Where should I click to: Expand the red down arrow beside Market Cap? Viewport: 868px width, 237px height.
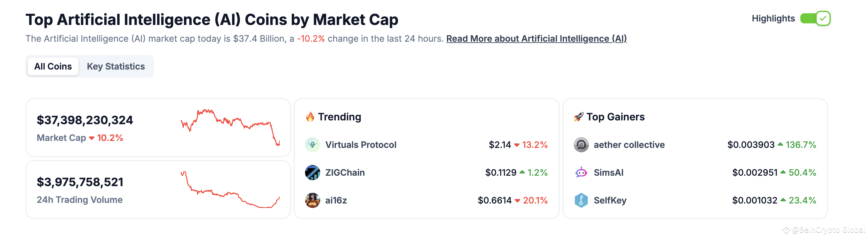point(91,138)
